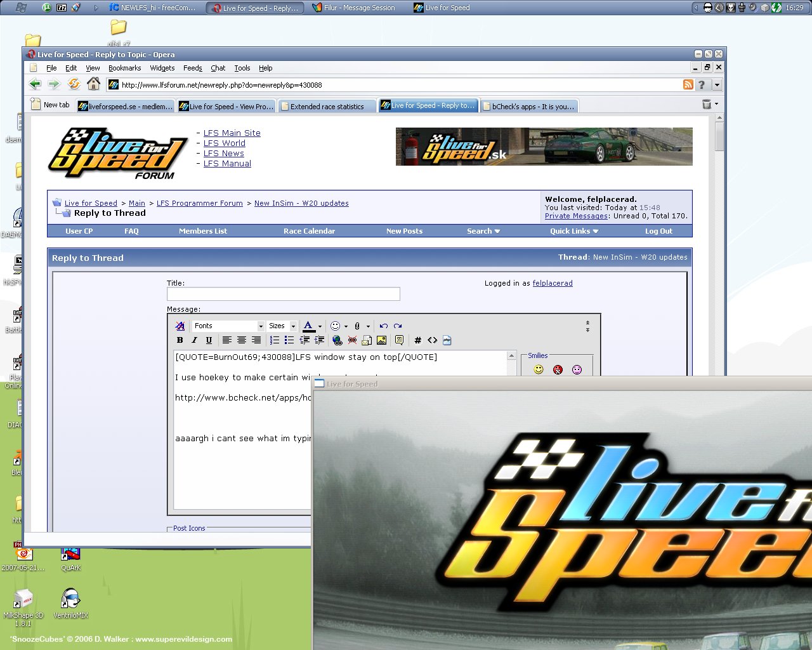The height and width of the screenshot is (650, 812).
Task: Click the Opera address bar URL field
Action: click(393, 84)
